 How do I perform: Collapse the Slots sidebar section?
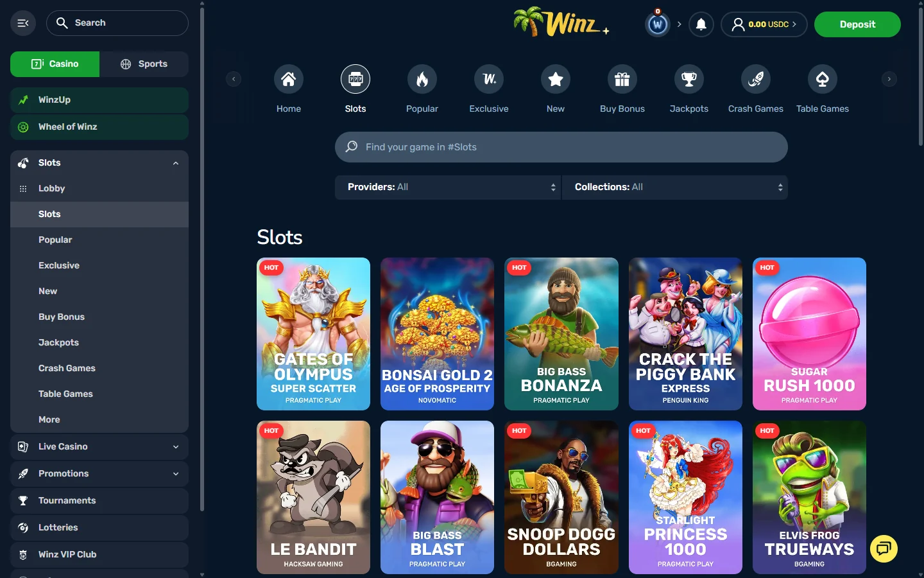[x=99, y=163]
